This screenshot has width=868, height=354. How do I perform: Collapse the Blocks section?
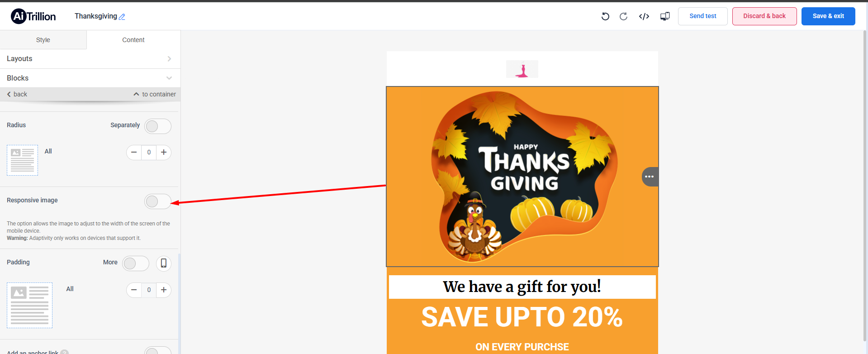(90, 78)
